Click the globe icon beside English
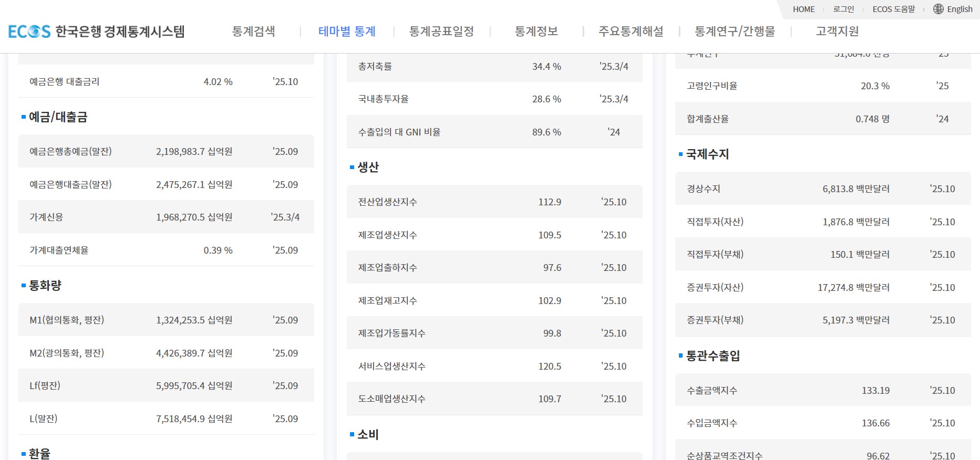The width and height of the screenshot is (980, 460). click(x=938, y=9)
